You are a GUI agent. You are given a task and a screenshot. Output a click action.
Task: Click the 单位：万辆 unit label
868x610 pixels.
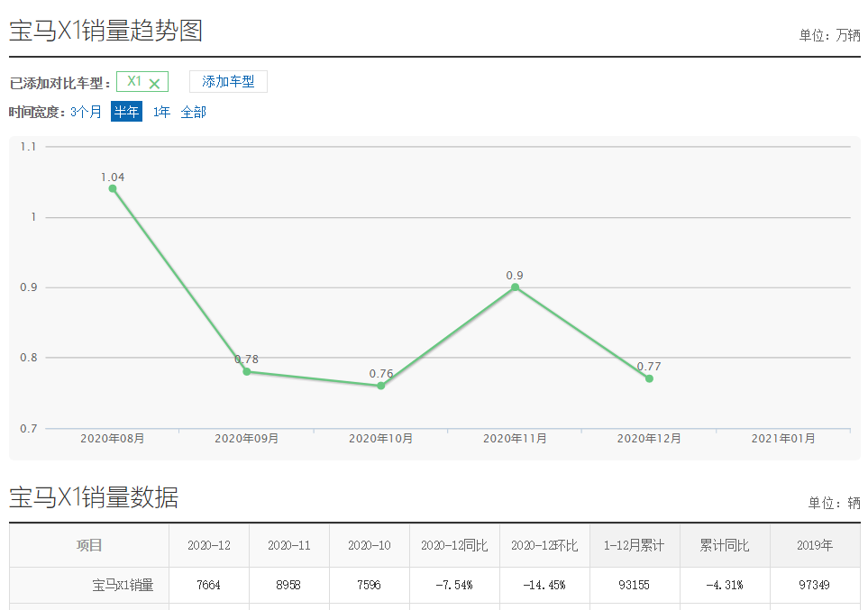(829, 35)
